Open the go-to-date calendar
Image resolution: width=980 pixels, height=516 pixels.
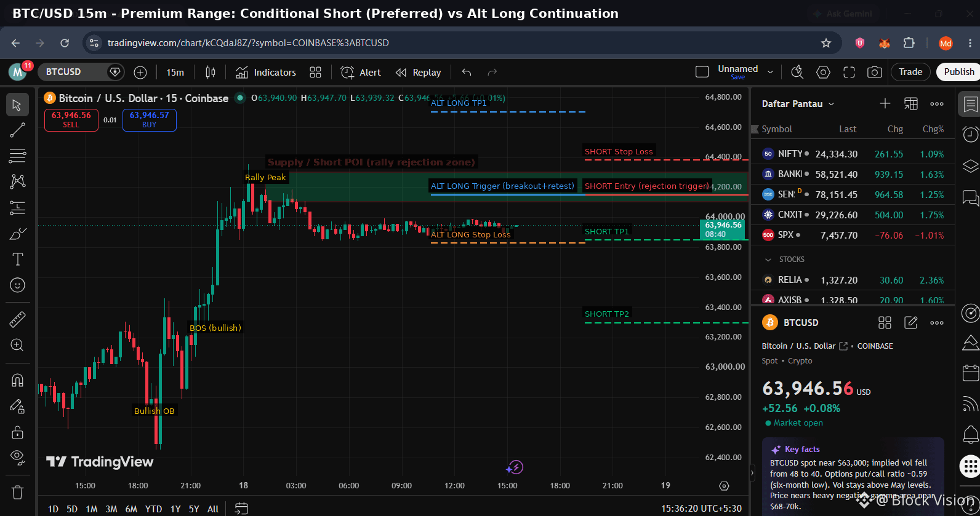coord(241,509)
